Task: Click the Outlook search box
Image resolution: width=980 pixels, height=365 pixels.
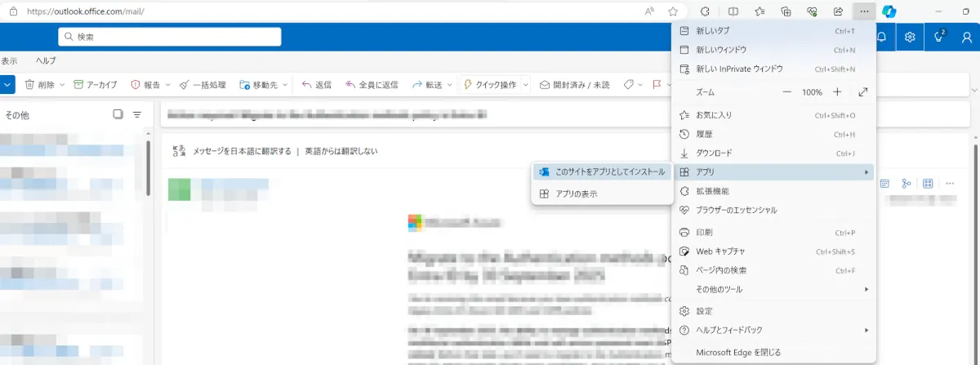Action: point(169,37)
